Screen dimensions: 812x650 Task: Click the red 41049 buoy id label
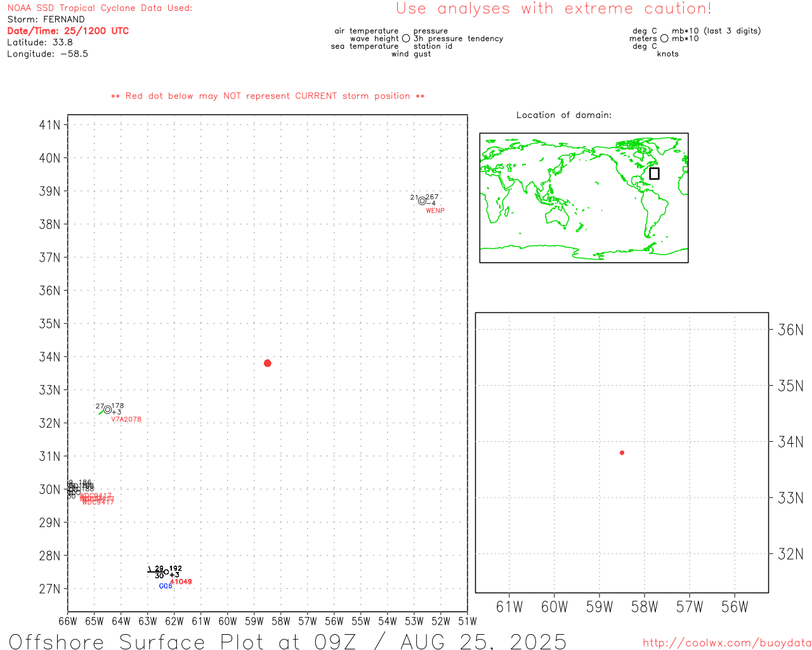(x=181, y=581)
